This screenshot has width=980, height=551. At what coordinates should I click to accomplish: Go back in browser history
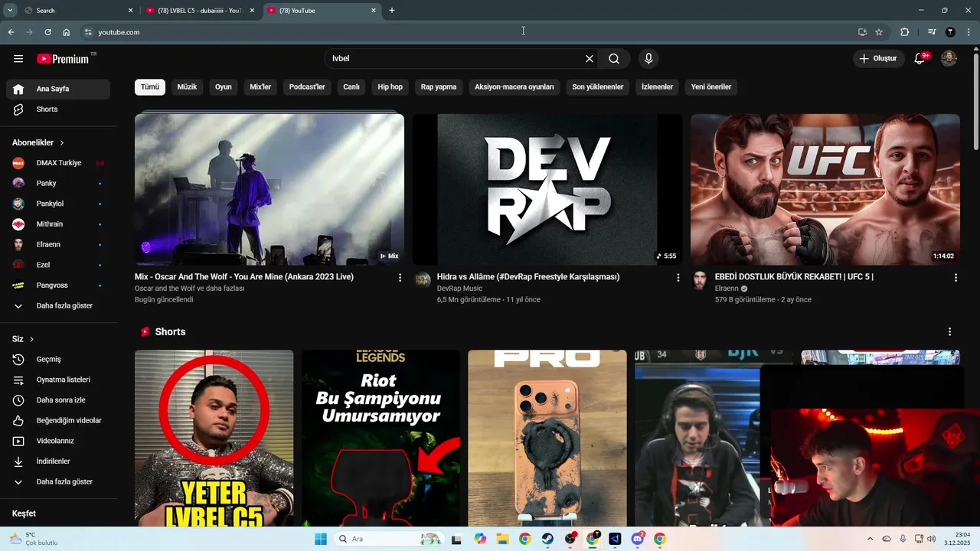11,32
